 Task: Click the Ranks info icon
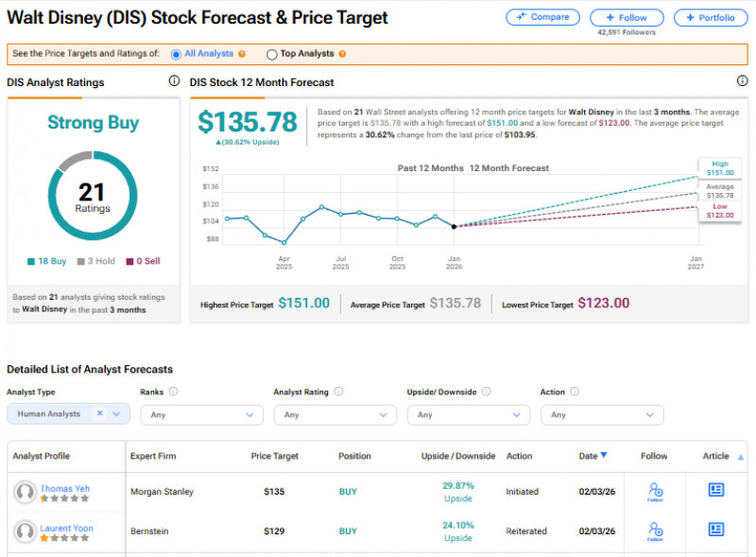pyautogui.click(x=174, y=392)
